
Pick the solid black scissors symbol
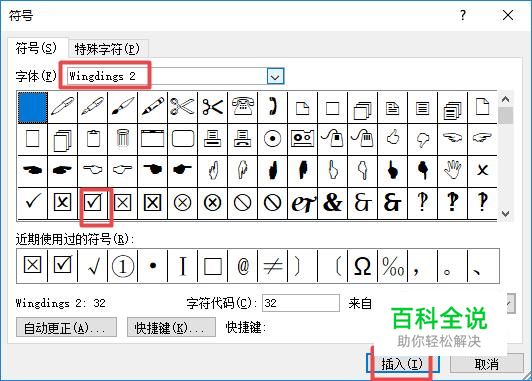(212, 108)
